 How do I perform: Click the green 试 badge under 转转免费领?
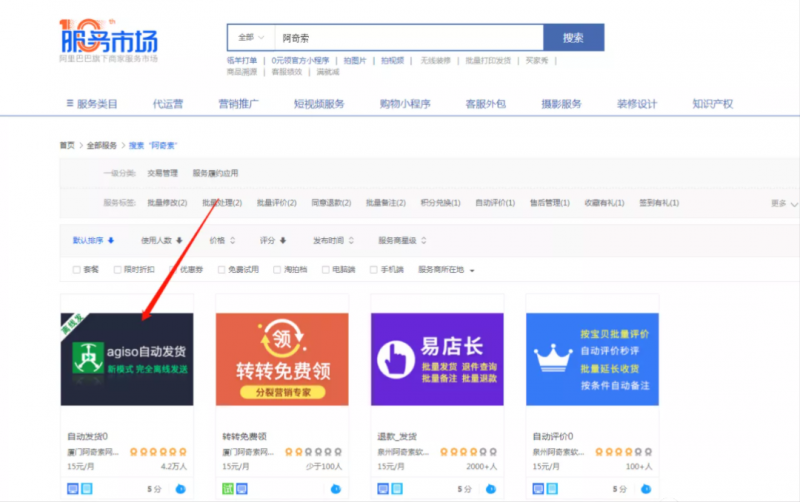(227, 489)
